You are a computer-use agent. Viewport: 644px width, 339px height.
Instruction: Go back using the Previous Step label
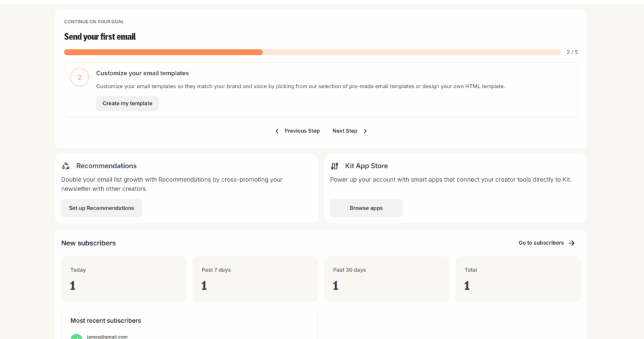[x=302, y=131]
